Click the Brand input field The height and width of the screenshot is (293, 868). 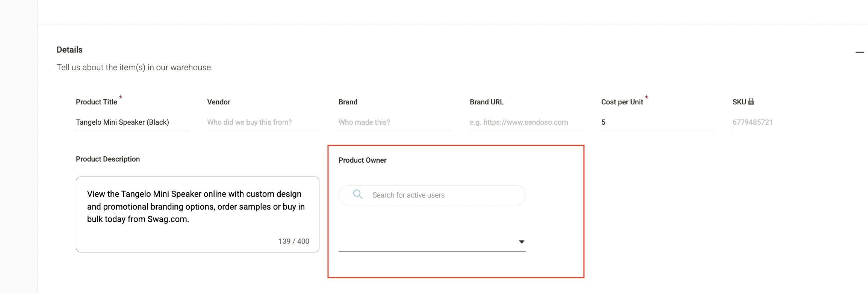pyautogui.click(x=394, y=122)
